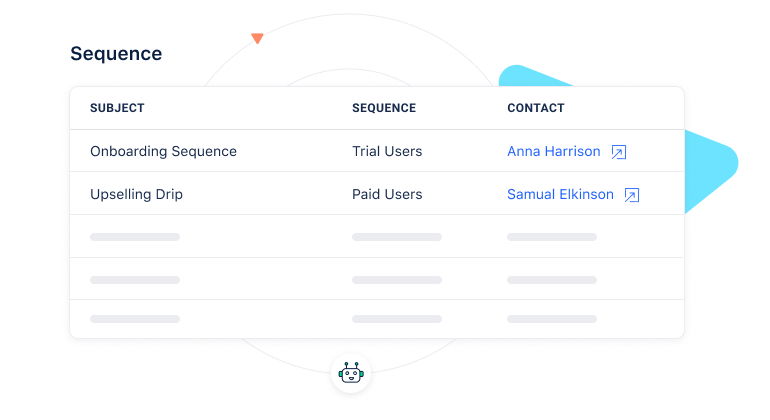Click the small orange triangle marker

[257, 39]
